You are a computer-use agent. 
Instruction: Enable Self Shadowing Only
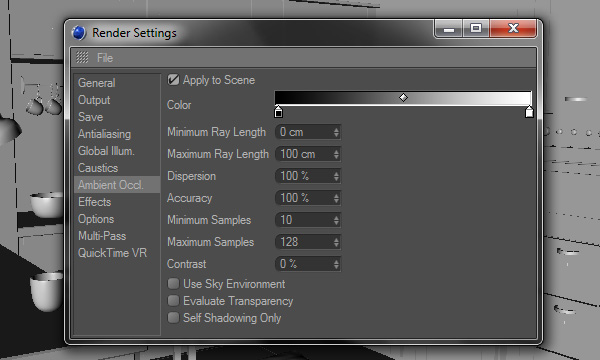(x=173, y=318)
